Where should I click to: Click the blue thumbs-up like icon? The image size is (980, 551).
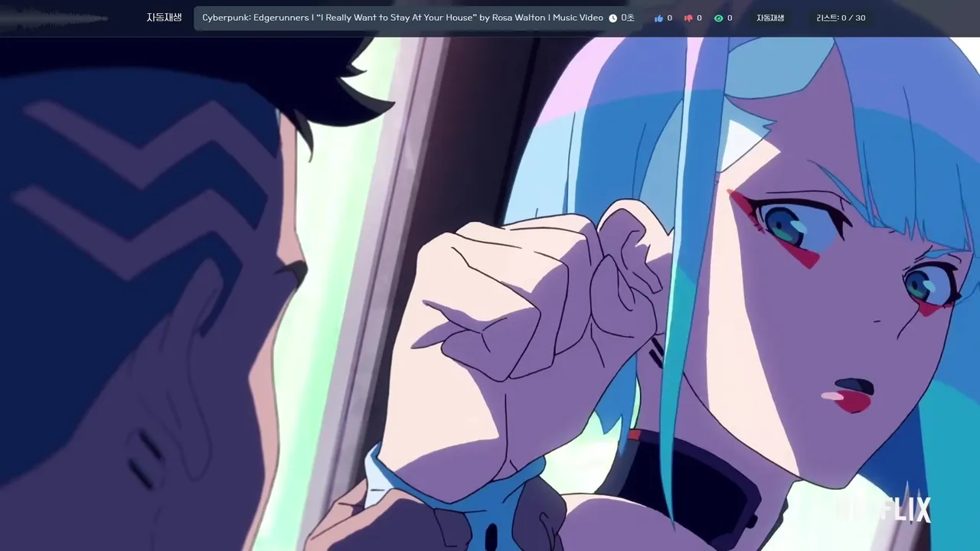click(x=658, y=18)
